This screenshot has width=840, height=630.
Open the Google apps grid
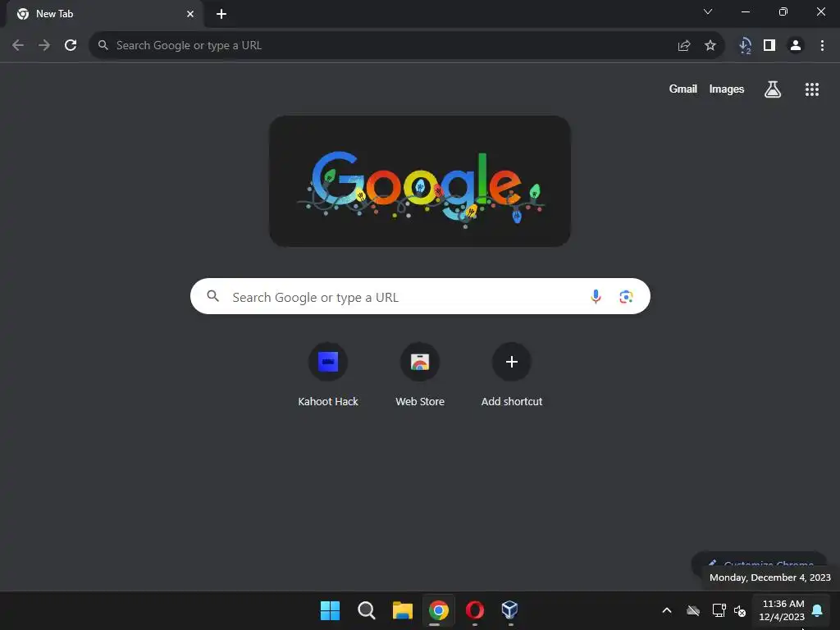click(x=812, y=89)
